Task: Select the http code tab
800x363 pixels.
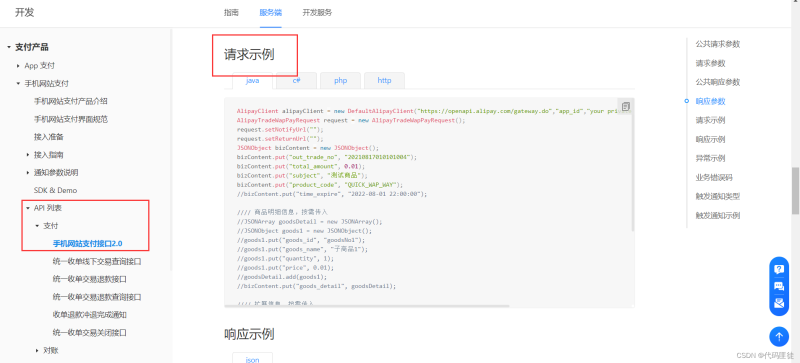Action: pyautogui.click(x=384, y=81)
